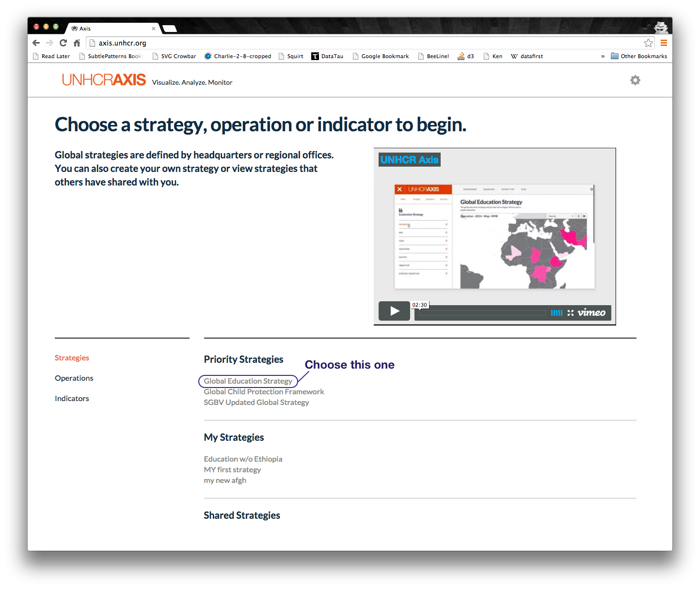Viewport: 700px width, 589px height.
Task: Click the Visualize. Analyze. Monitor tagline
Action: pyautogui.click(x=192, y=82)
